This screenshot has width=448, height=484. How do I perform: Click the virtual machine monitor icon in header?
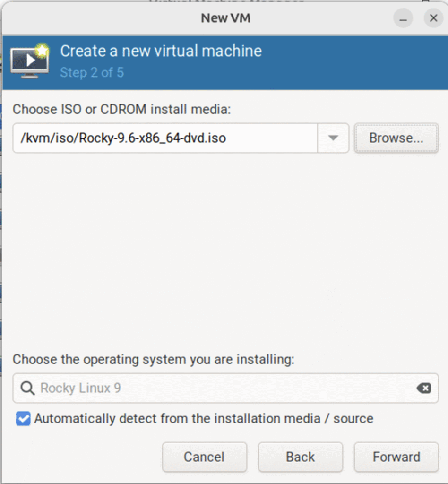click(30, 61)
